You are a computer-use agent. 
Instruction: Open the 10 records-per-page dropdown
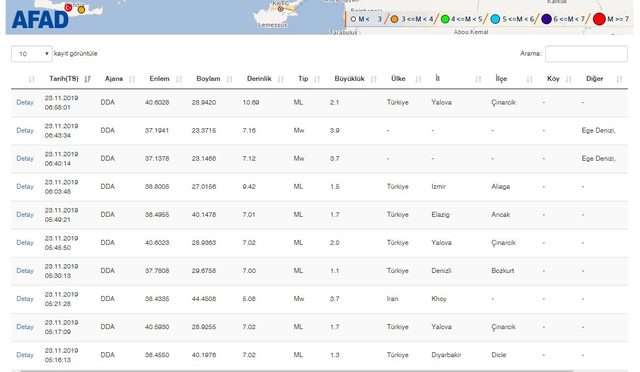[x=31, y=54]
